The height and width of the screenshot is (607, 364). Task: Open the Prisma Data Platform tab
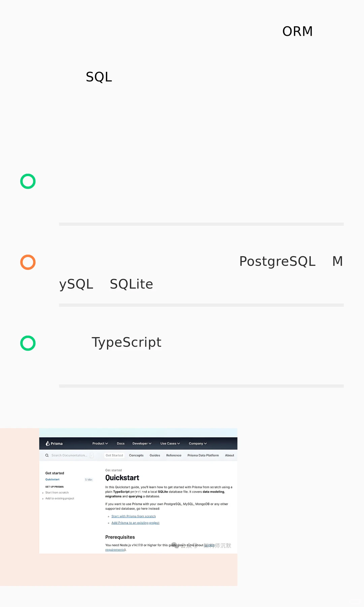(x=203, y=455)
